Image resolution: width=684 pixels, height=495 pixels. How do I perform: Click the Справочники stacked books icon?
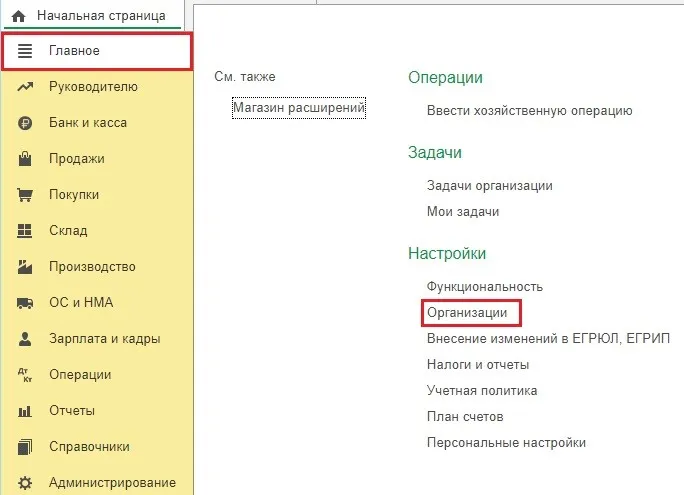click(25, 447)
